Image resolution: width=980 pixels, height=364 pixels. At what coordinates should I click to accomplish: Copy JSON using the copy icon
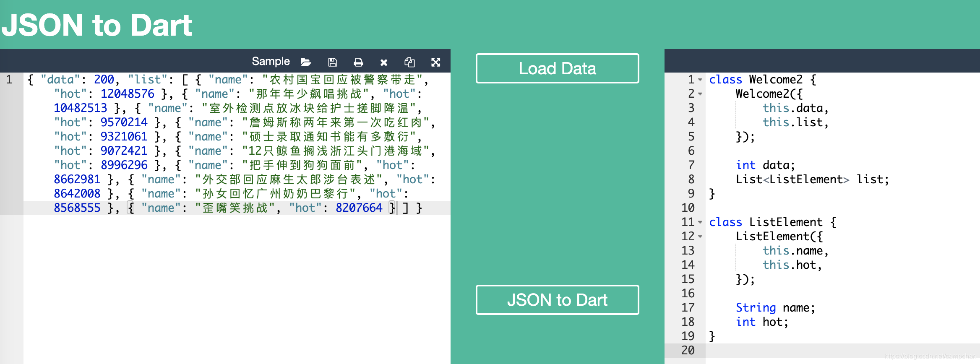click(x=409, y=62)
